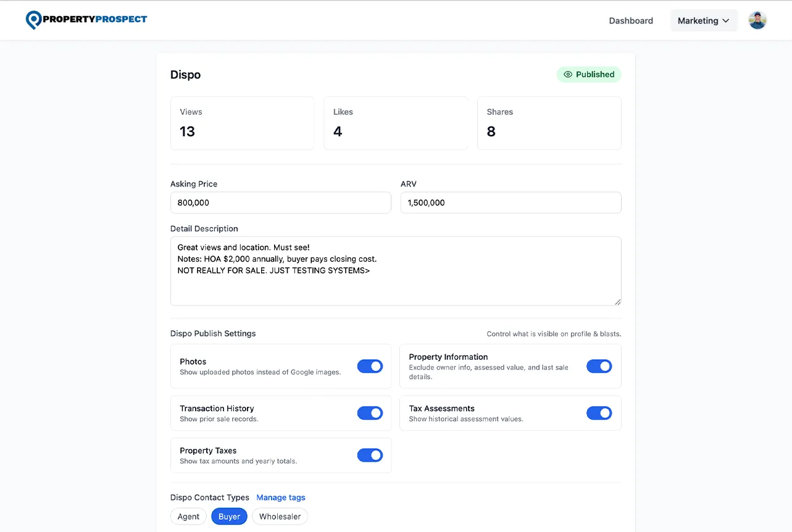This screenshot has width=792, height=532.
Task: Click the ARV input field
Action: 511,202
